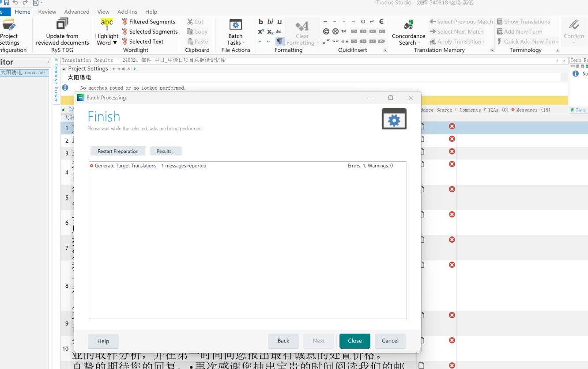Open the Messages (18) tab
The width and height of the screenshot is (588, 369).
[x=531, y=110]
